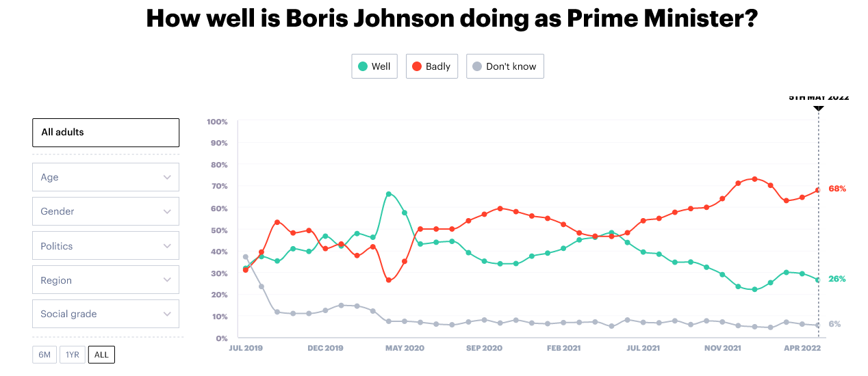
Task: Click the green Well legend dot
Action: coord(363,66)
